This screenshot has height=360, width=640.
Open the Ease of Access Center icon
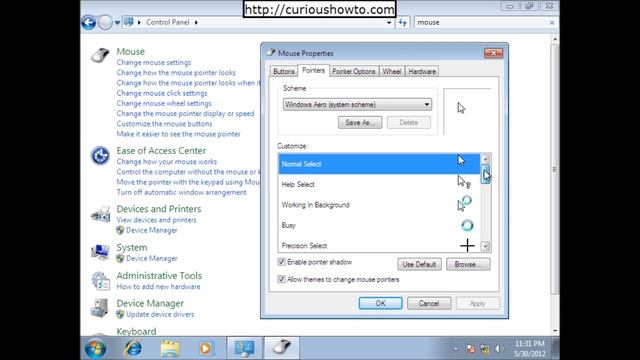click(100, 156)
